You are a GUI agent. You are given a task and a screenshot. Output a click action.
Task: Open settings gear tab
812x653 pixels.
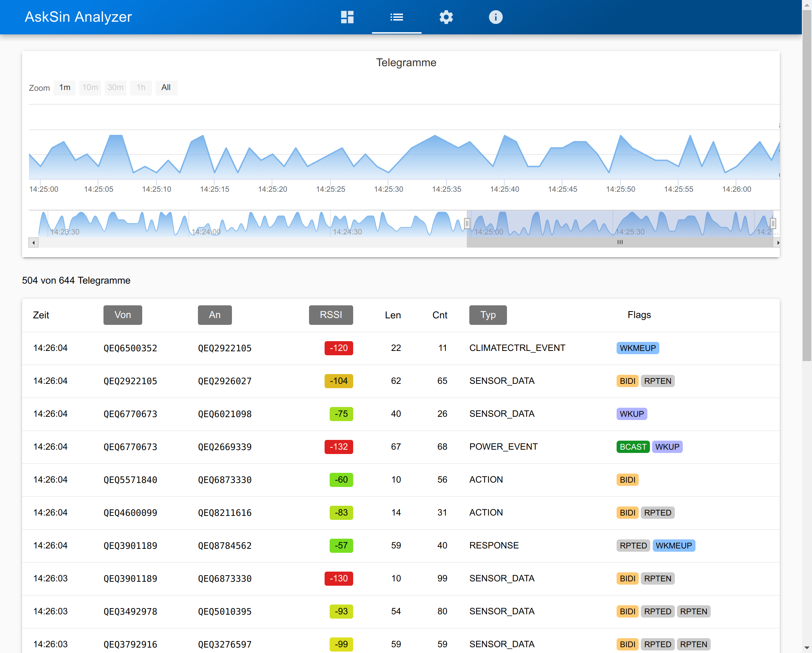(x=446, y=17)
